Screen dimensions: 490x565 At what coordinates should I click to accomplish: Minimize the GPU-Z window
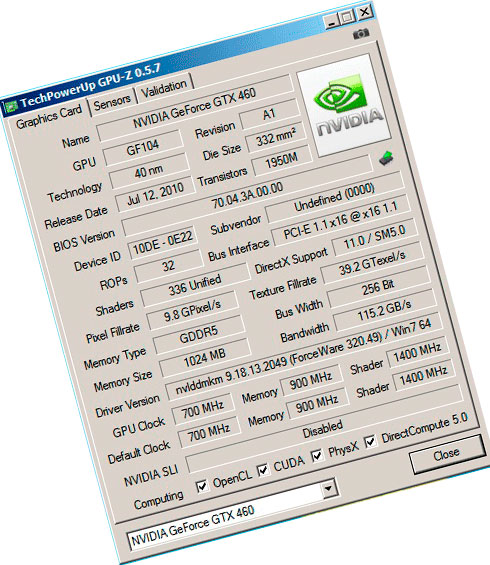pyautogui.click(x=331, y=21)
